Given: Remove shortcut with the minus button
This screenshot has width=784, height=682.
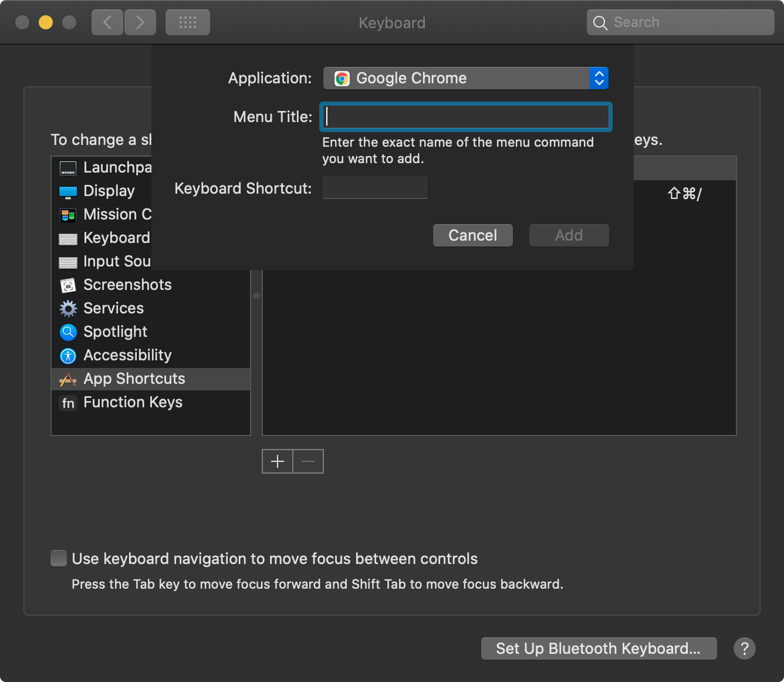Looking at the screenshot, I should [x=308, y=461].
